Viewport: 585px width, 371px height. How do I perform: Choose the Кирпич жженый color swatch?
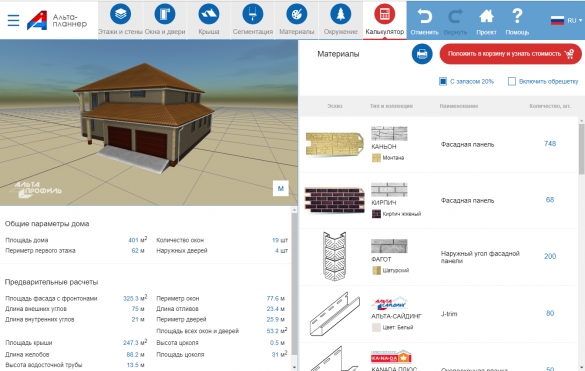tap(376, 214)
